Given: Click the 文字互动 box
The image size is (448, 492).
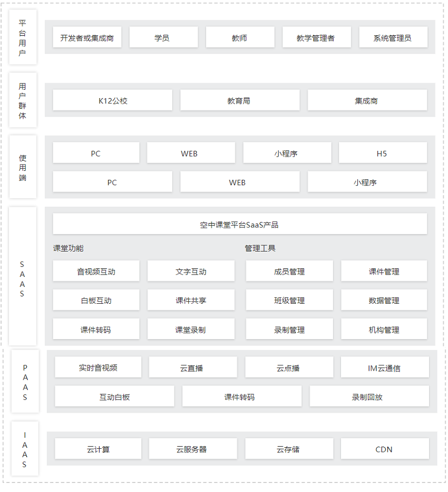Looking at the screenshot, I should point(191,271).
